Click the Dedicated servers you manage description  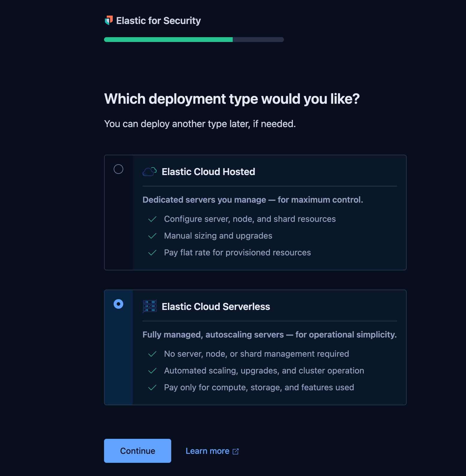pyautogui.click(x=253, y=200)
